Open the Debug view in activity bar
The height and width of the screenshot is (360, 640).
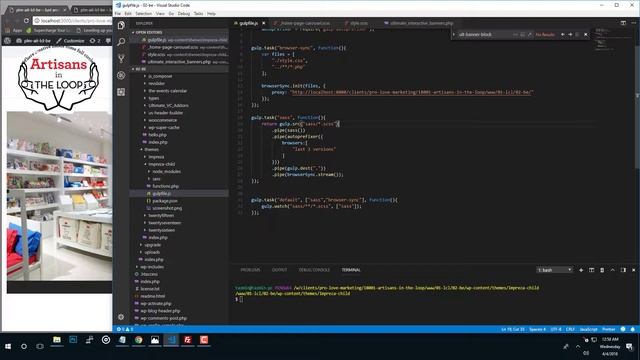[121, 75]
